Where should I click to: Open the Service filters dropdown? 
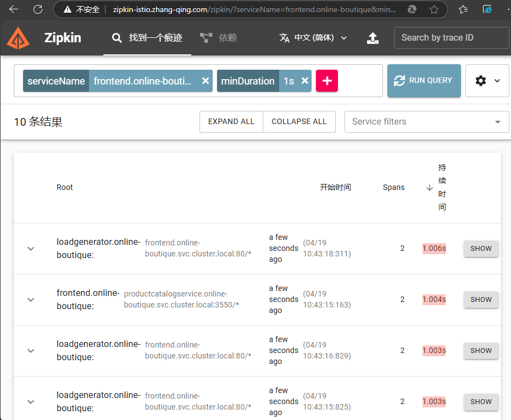(426, 122)
